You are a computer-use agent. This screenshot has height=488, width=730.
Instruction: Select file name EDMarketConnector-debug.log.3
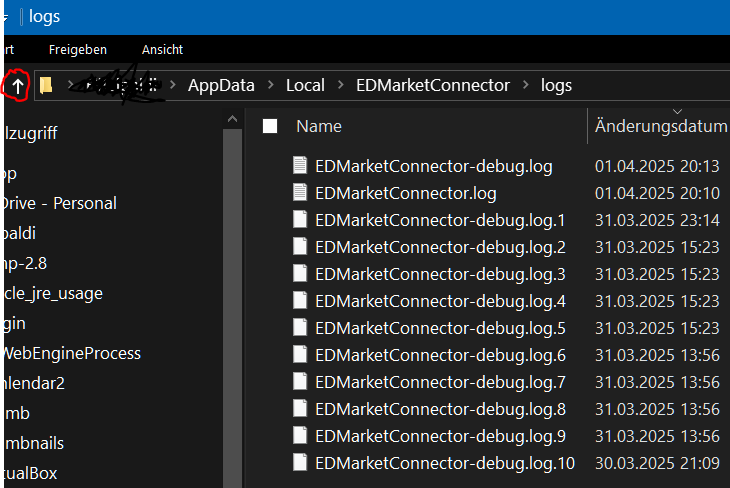tap(440, 275)
